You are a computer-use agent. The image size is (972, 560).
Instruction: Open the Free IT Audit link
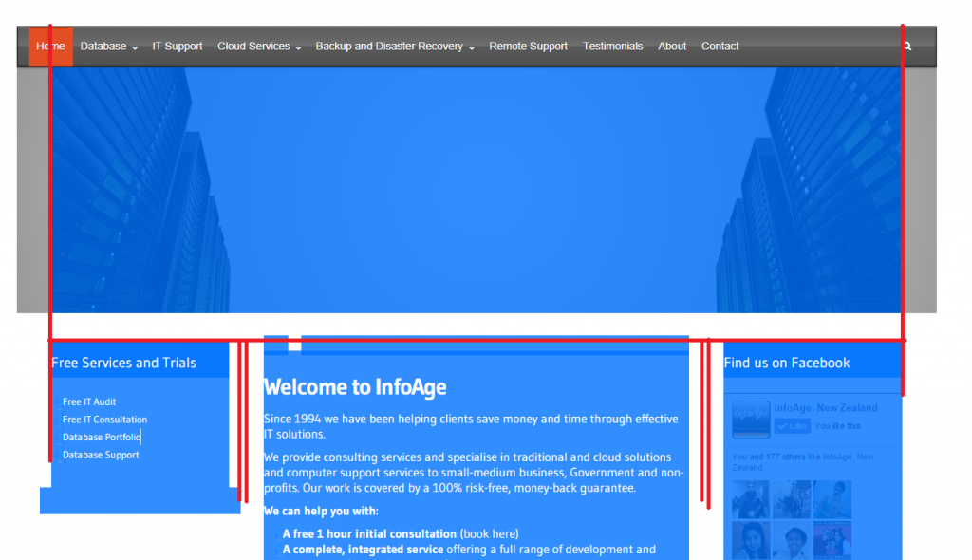[x=89, y=401]
